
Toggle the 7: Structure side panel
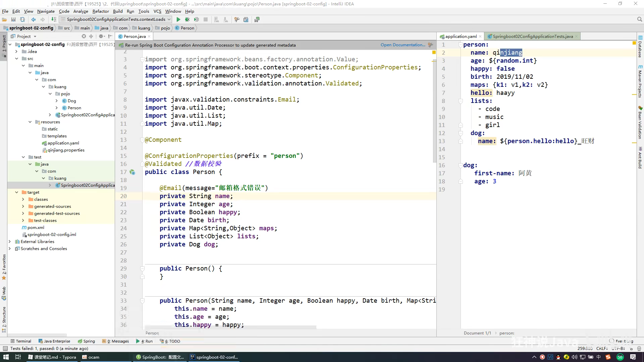coord(4,317)
